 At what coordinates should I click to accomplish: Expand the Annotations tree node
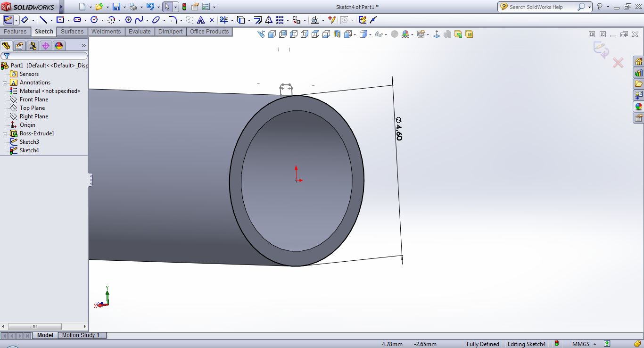coord(5,83)
